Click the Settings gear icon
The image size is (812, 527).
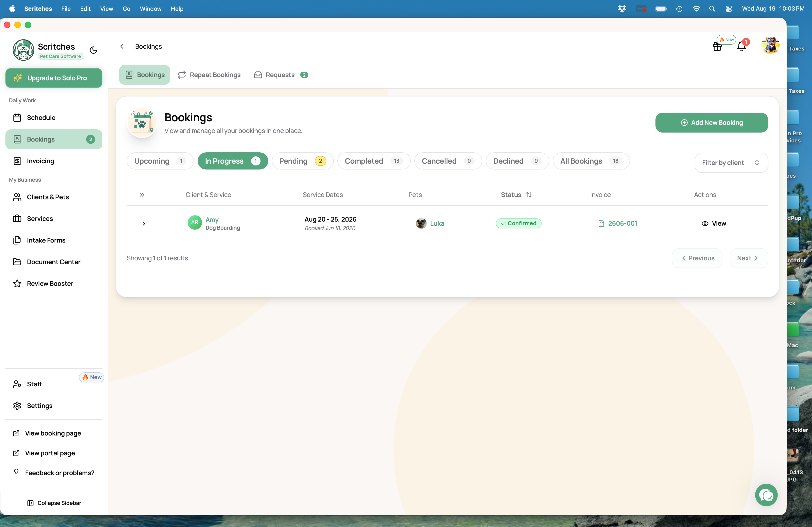coord(17,406)
